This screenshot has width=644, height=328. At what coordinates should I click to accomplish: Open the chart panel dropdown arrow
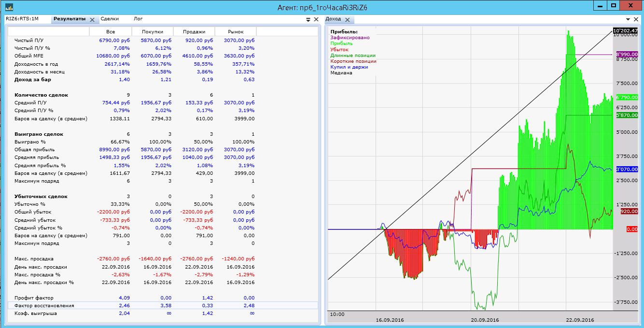[628, 19]
